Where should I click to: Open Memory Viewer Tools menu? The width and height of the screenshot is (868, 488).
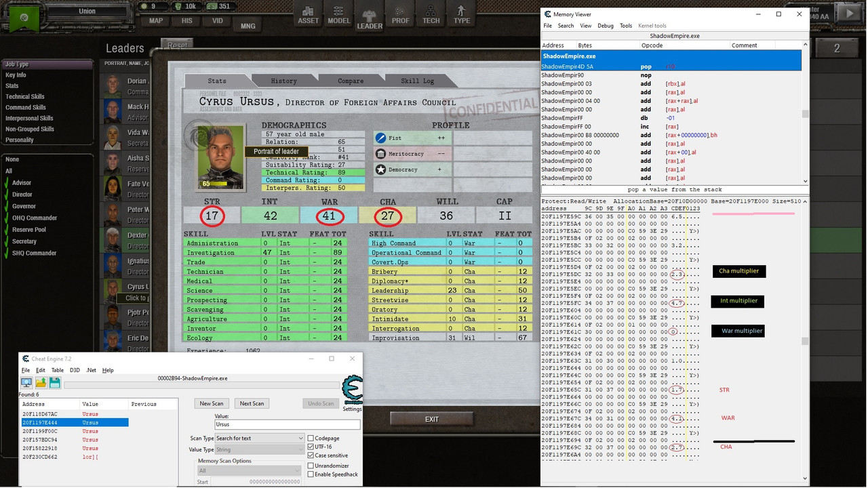(626, 26)
